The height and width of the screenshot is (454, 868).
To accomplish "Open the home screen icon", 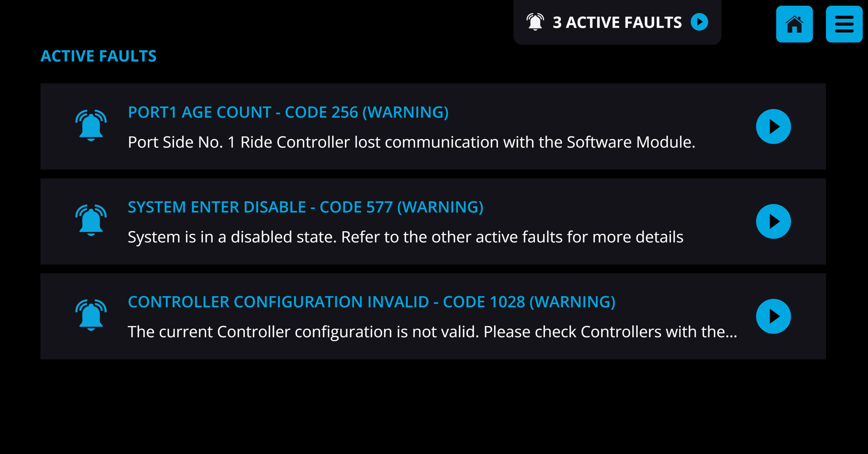I will tap(794, 24).
